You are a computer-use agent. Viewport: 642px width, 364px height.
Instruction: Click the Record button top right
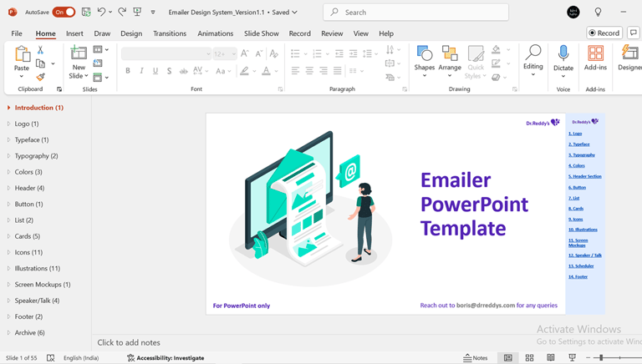click(604, 33)
